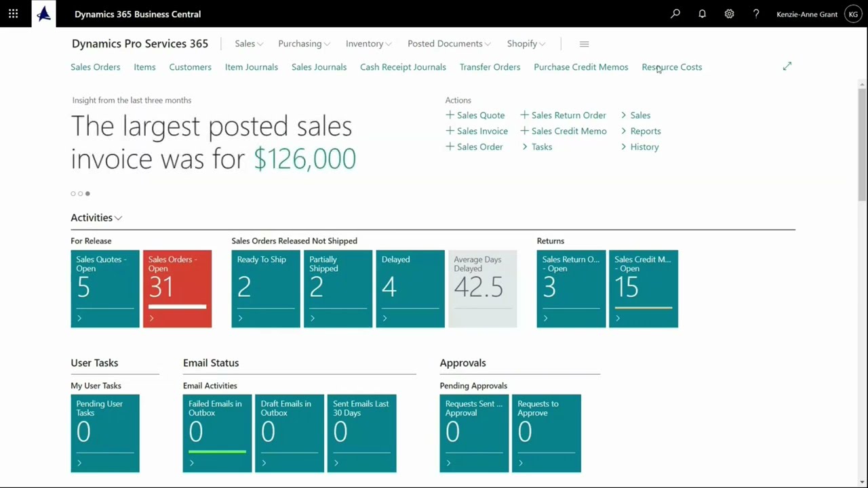Open the Sales Credit Memos - Open tile

click(x=644, y=289)
